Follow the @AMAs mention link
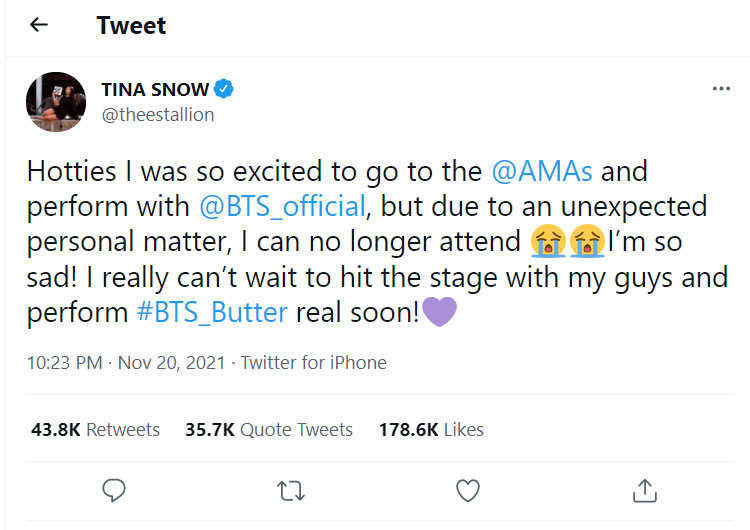 point(543,171)
